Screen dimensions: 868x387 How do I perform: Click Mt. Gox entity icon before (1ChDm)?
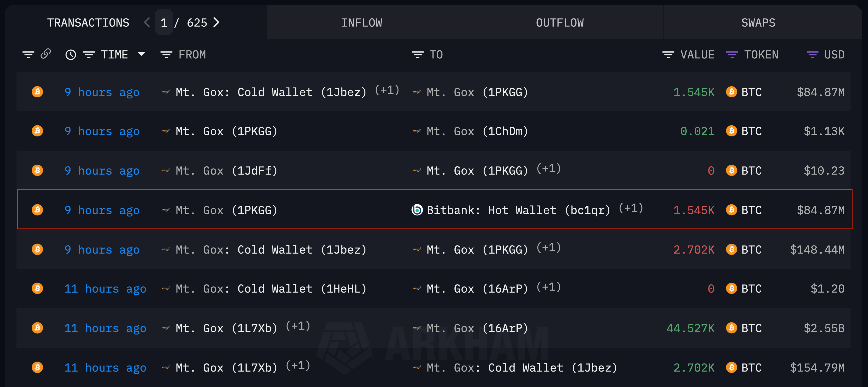[417, 131]
